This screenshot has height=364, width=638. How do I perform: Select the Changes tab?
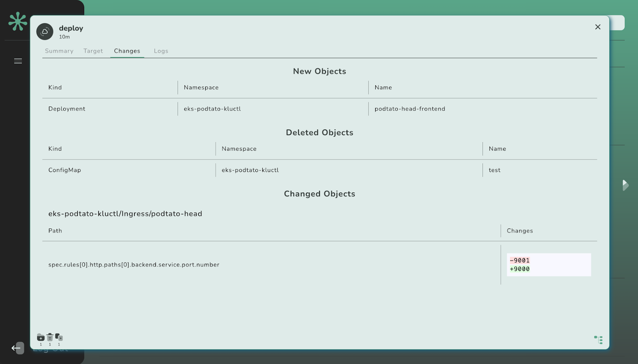127,51
